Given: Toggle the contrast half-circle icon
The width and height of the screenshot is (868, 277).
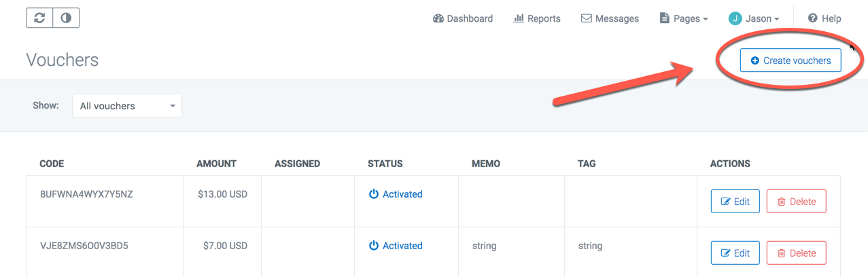Looking at the screenshot, I should (66, 18).
